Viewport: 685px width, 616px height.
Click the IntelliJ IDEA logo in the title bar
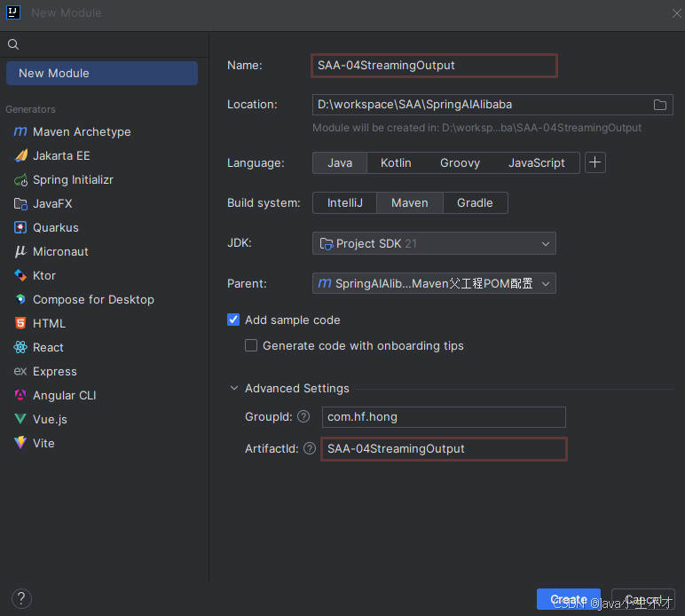[13, 12]
